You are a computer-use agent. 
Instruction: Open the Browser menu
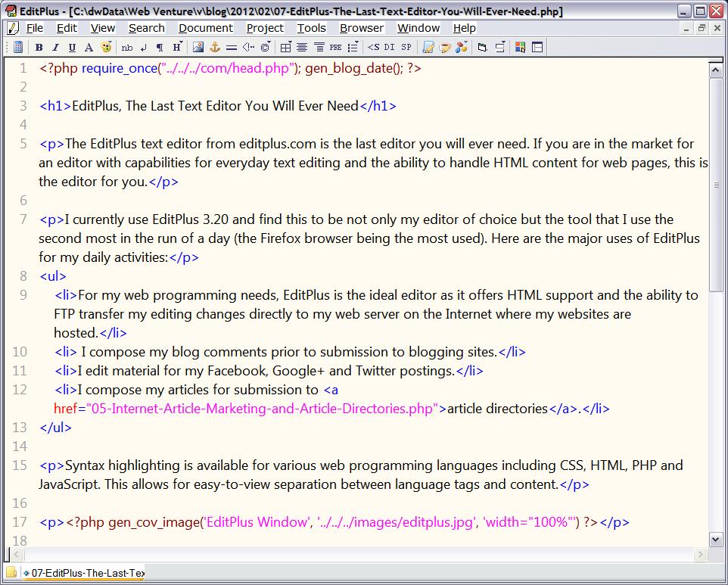click(x=362, y=28)
